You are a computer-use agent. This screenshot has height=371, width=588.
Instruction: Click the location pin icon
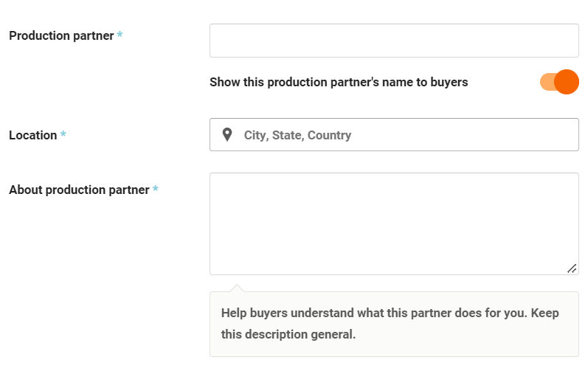227,135
